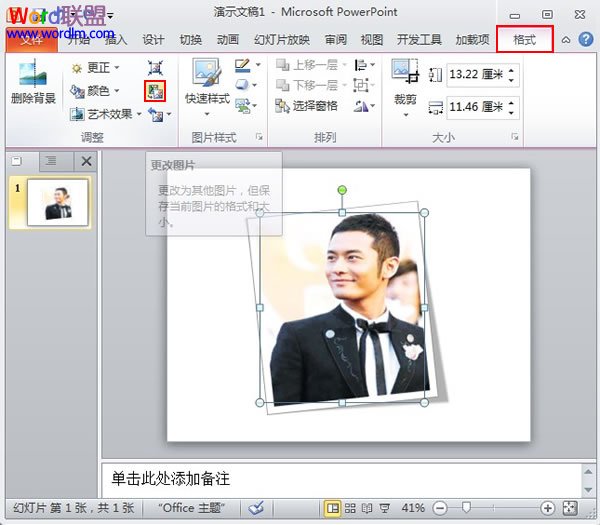Screen dimensions: 600x525
Task: Click the center-bottom resize handle of the picture
Action: tap(342, 403)
